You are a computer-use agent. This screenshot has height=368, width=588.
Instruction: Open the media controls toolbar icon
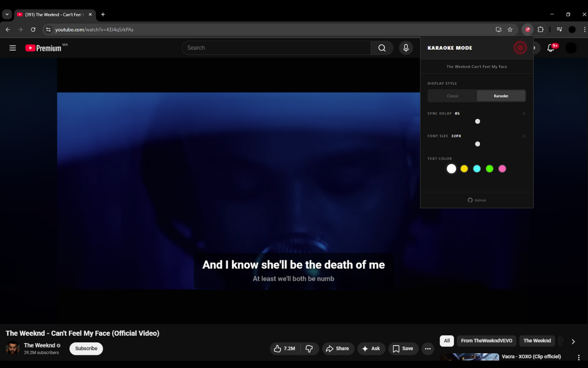click(559, 29)
